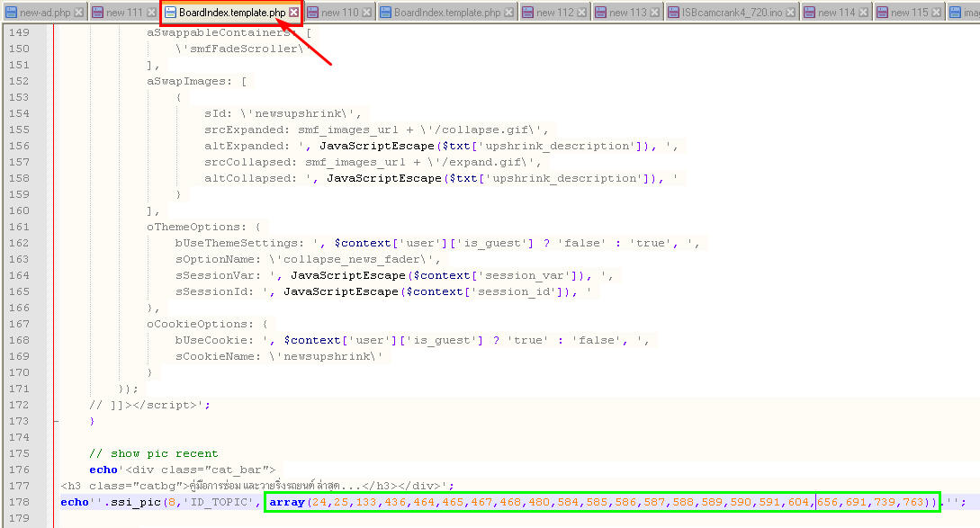Close the ISBcamcrank4_720.ino tab
Screen dimensions: 980x528
pos(791,13)
